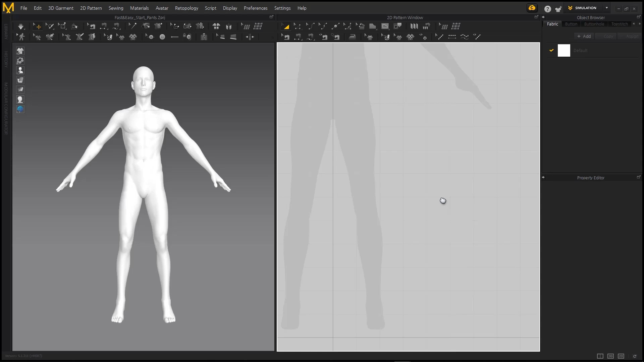Open CLO-SET cloud connect icon
The height and width of the screenshot is (362, 644).
[532, 8]
